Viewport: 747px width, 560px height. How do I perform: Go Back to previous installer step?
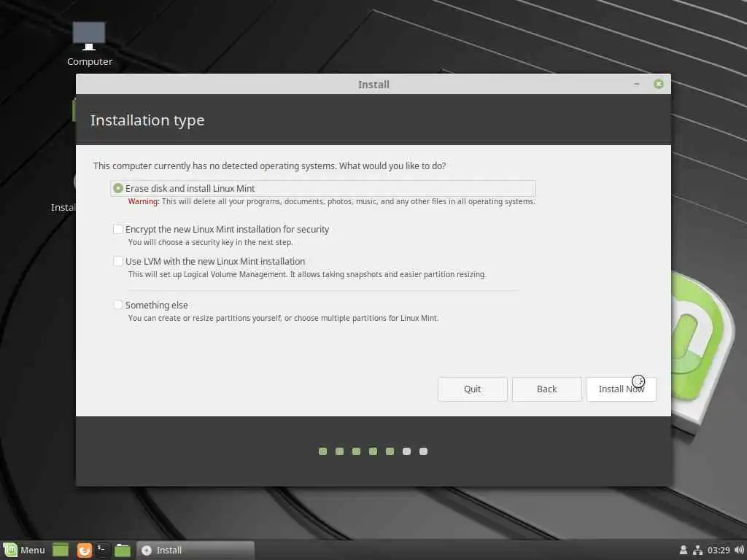coord(546,389)
